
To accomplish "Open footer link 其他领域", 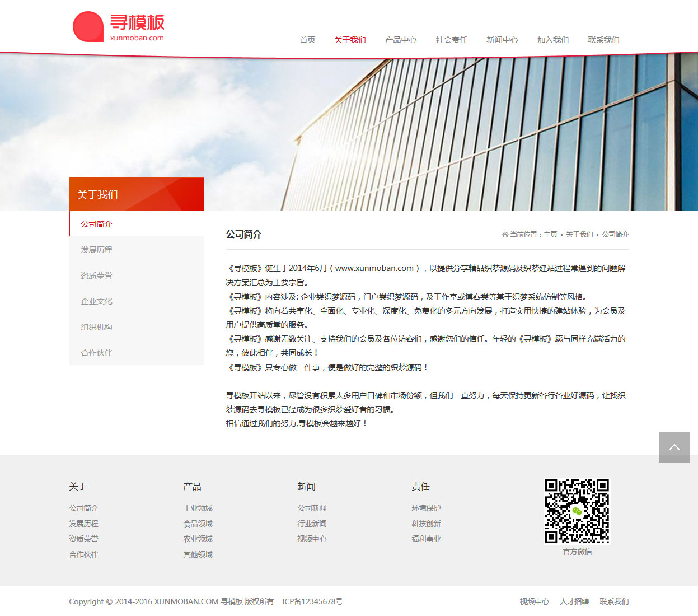I will pos(198,554).
